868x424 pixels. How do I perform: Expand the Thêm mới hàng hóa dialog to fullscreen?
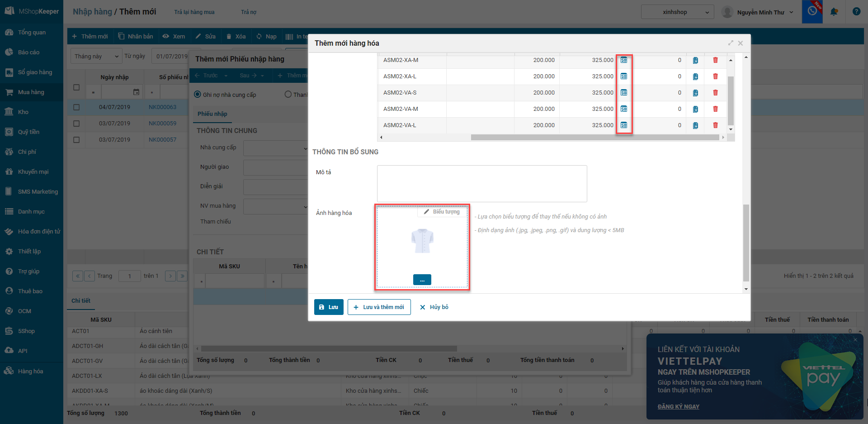(731, 43)
